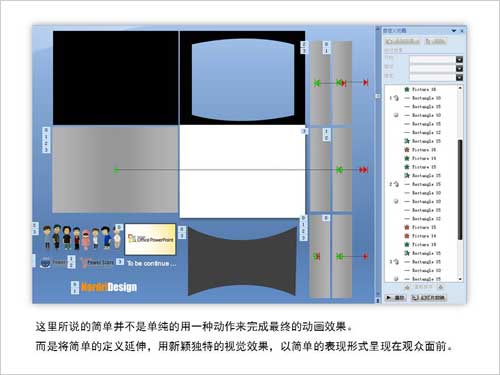Click the NordriDesign logo text

(x=109, y=287)
